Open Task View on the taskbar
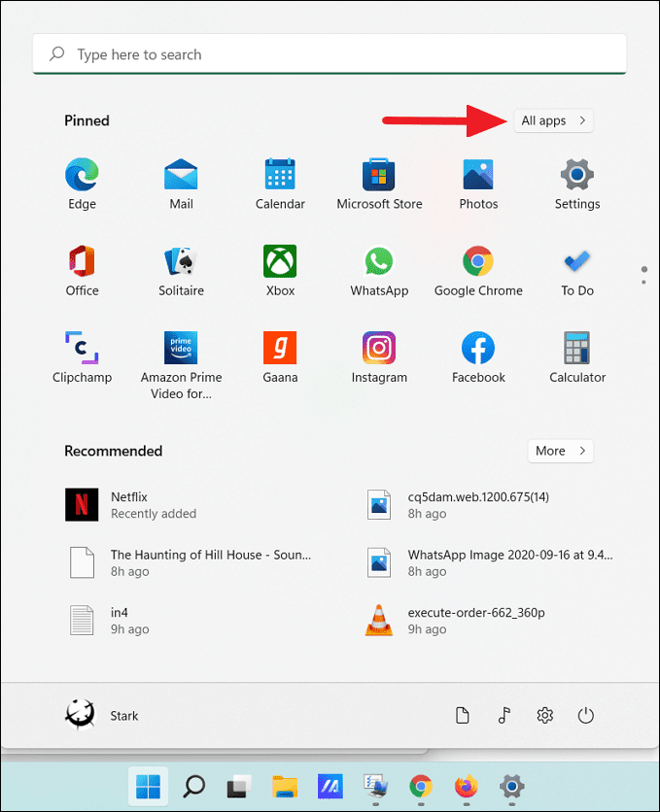The height and width of the screenshot is (812, 660). tap(239, 787)
